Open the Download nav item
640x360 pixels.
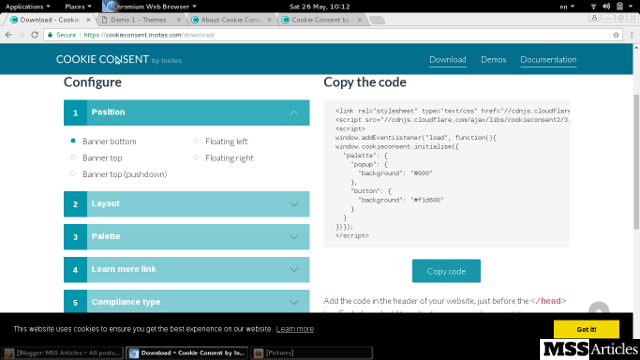(447, 60)
